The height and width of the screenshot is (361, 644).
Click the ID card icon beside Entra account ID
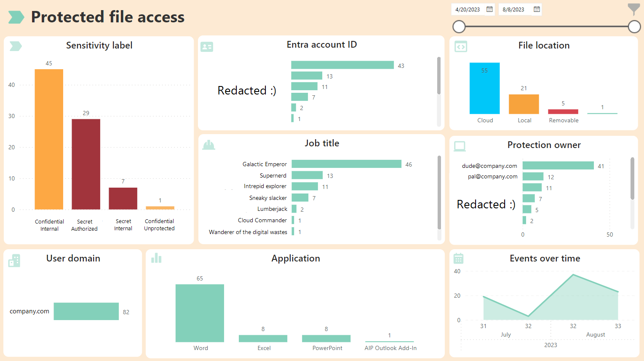pos(207,47)
